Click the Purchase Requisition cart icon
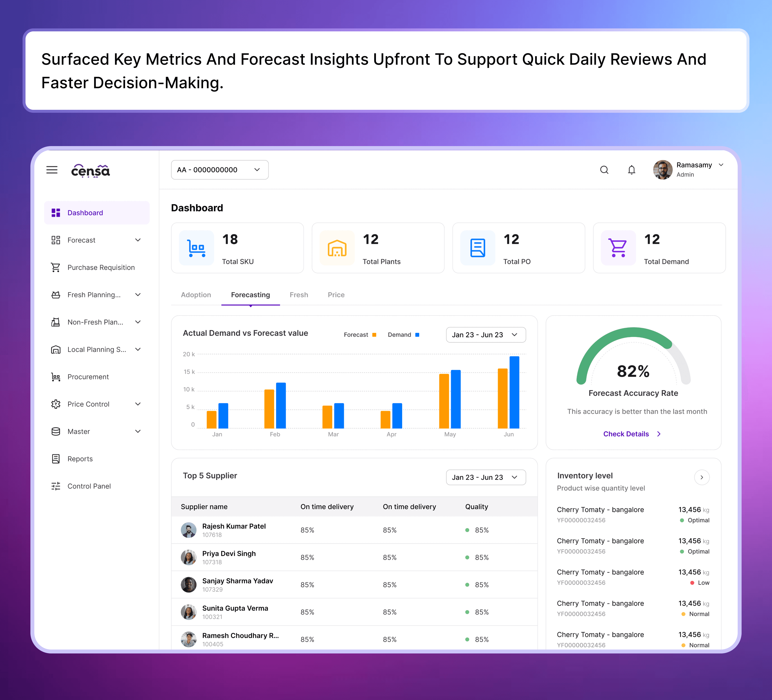The height and width of the screenshot is (700, 772). 55,267
